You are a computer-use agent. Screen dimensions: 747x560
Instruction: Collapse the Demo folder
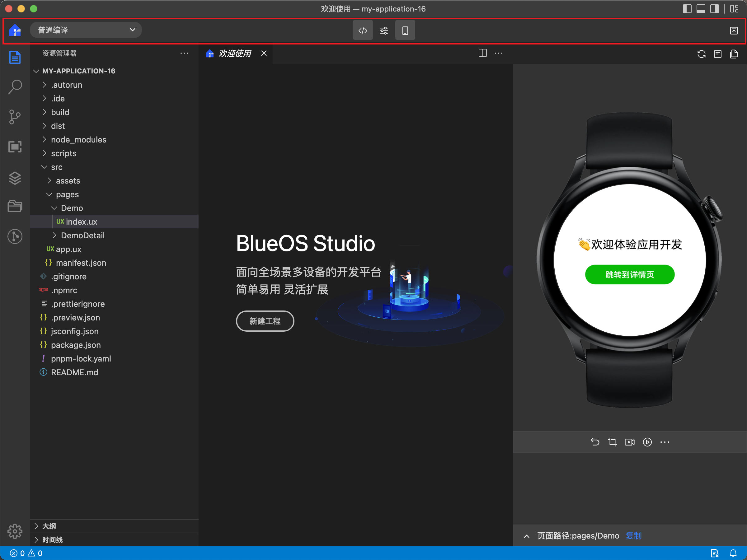point(114,208)
